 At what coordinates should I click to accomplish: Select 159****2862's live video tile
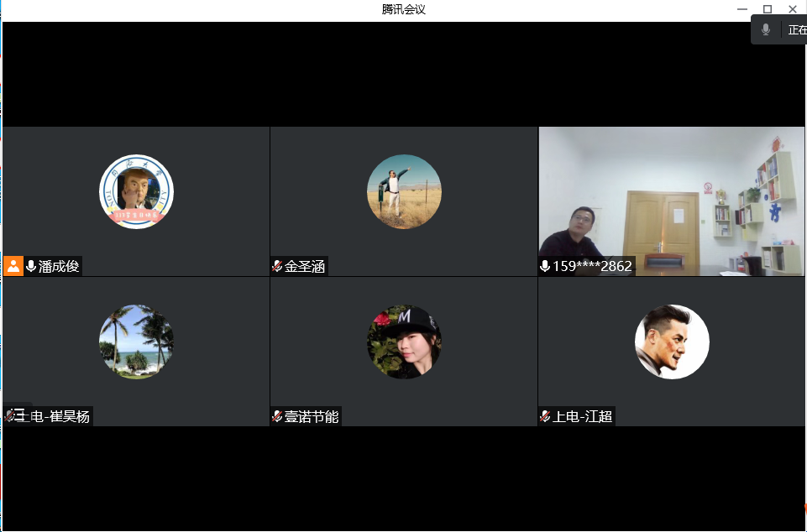click(x=670, y=201)
